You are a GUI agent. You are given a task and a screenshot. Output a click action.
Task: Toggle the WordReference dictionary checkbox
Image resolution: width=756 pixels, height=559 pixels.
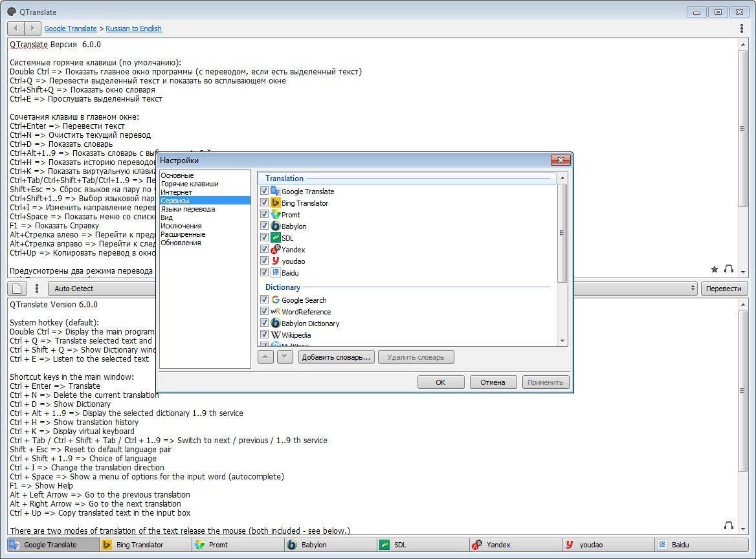(x=264, y=311)
